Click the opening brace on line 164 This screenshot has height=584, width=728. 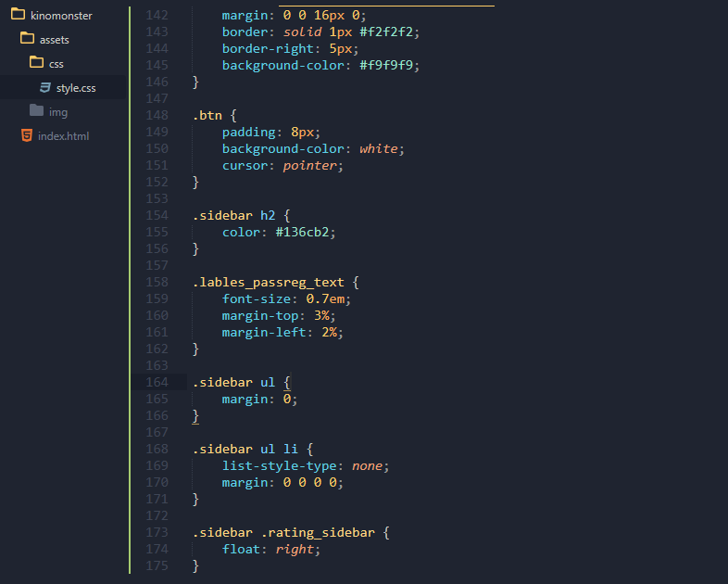pyautogui.click(x=287, y=382)
